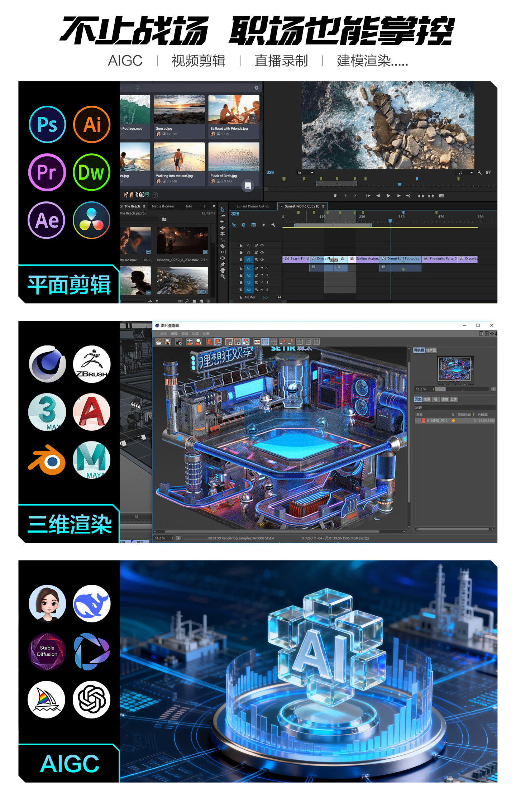Toggle V2 track visibility eye
The height and width of the screenshot is (812, 516).
262,252
